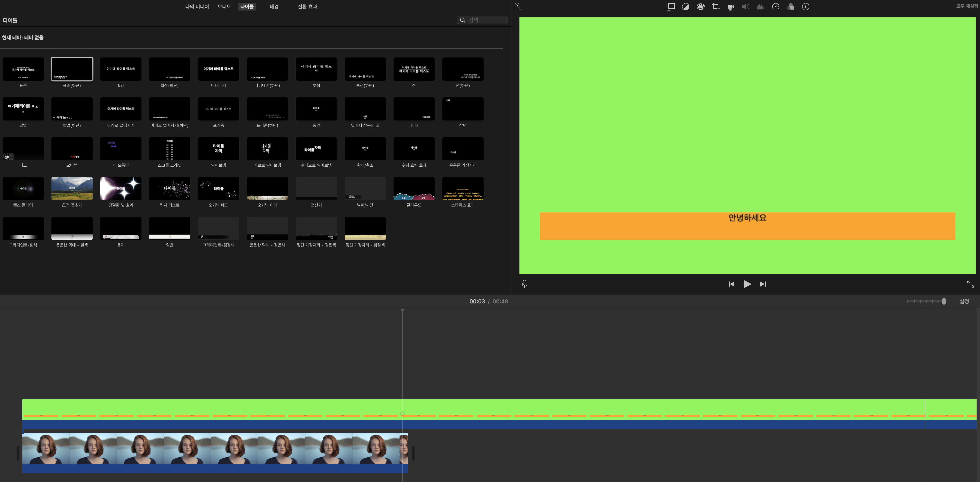
Task: Click the 모두 재설정 button
Action: pyautogui.click(x=967, y=6)
